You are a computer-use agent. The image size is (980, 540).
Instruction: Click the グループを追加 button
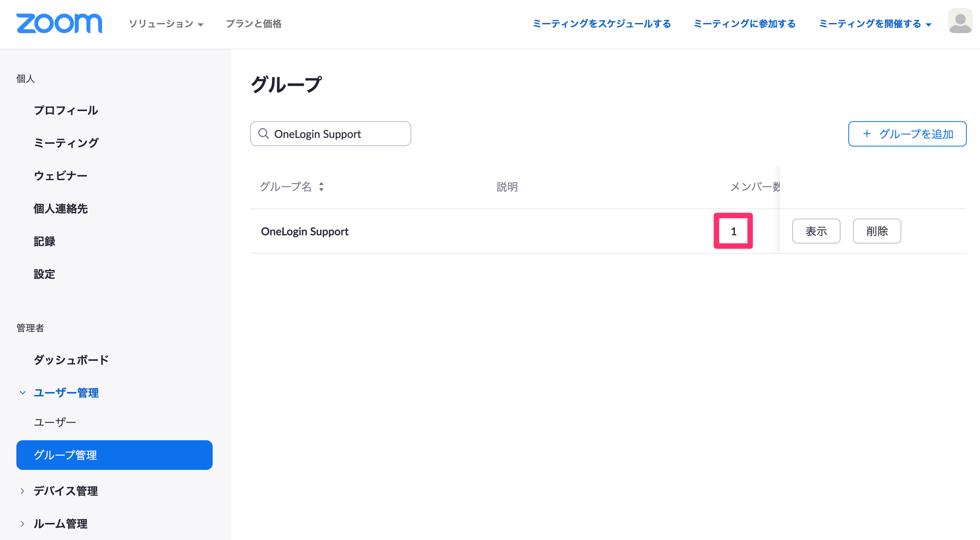click(907, 134)
